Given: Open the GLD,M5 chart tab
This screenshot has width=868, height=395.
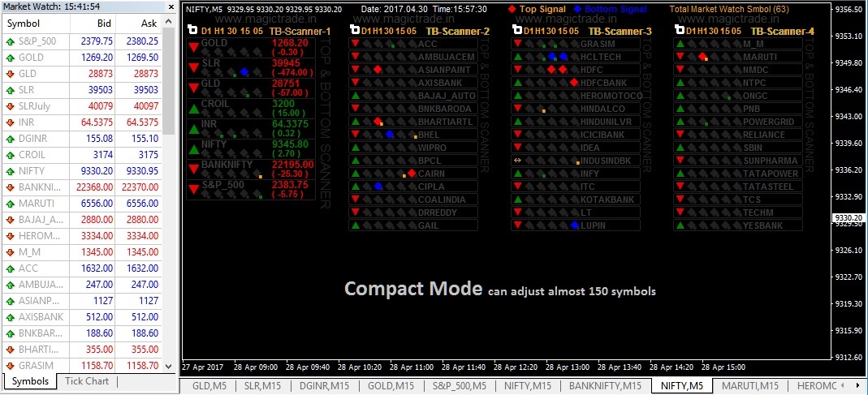Looking at the screenshot, I should [x=209, y=385].
